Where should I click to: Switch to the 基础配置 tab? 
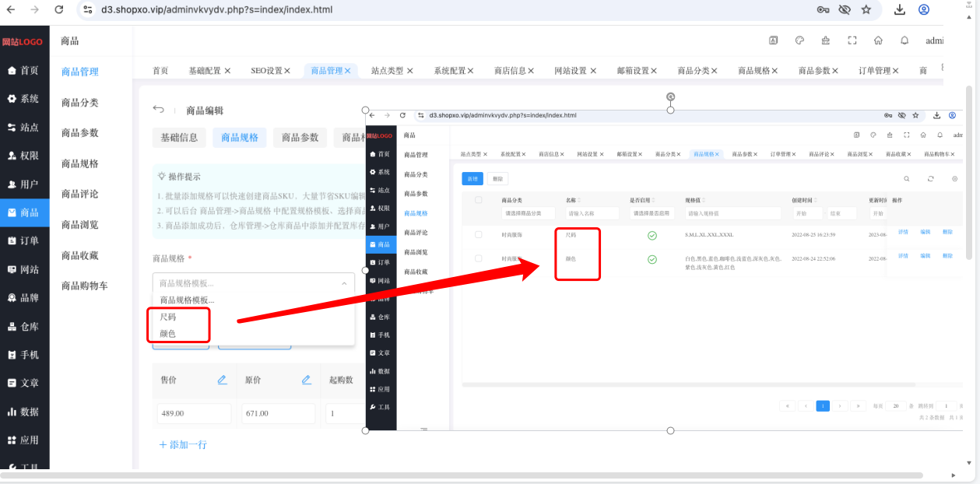pos(209,70)
